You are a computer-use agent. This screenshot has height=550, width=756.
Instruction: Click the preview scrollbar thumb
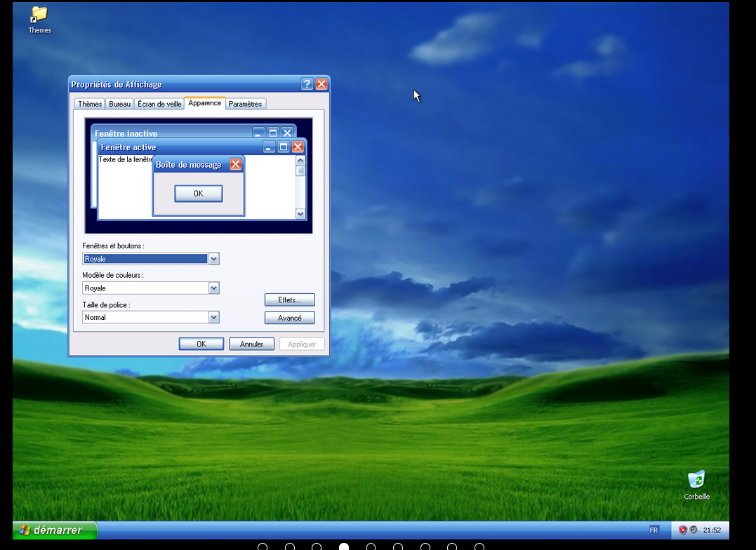coord(300,171)
